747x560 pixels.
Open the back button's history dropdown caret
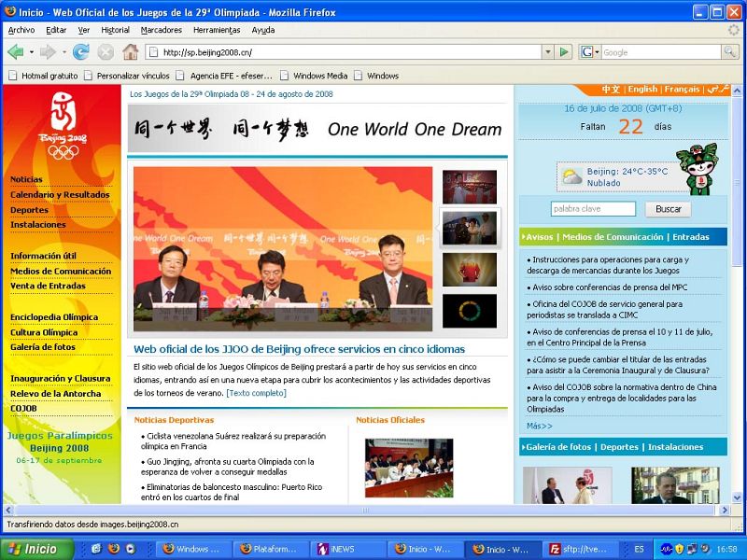(x=31, y=52)
